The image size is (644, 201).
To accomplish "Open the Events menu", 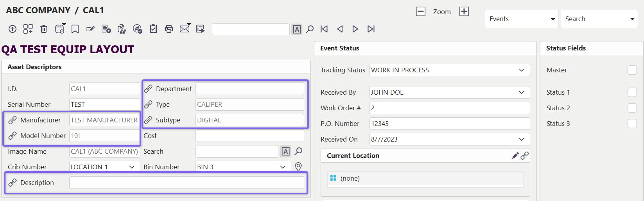I will pos(522,19).
